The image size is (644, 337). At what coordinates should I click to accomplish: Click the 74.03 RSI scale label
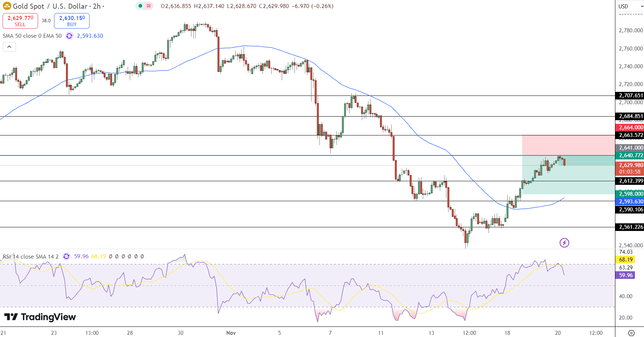626,252
